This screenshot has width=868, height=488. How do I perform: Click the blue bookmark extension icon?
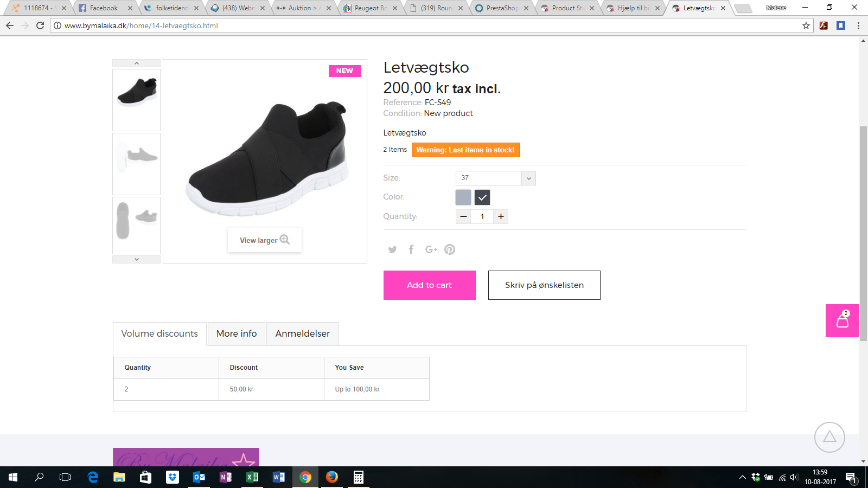point(841,25)
